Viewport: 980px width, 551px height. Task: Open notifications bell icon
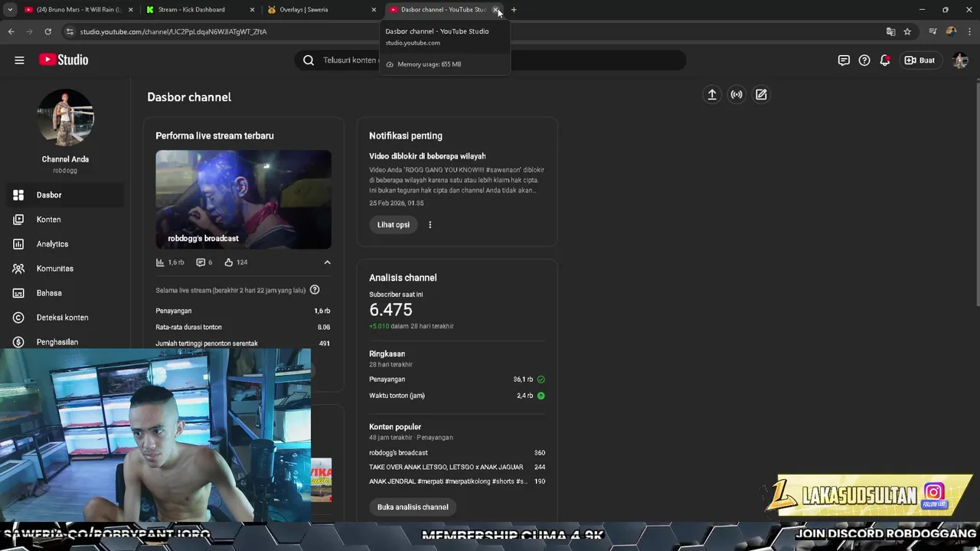(x=885, y=60)
